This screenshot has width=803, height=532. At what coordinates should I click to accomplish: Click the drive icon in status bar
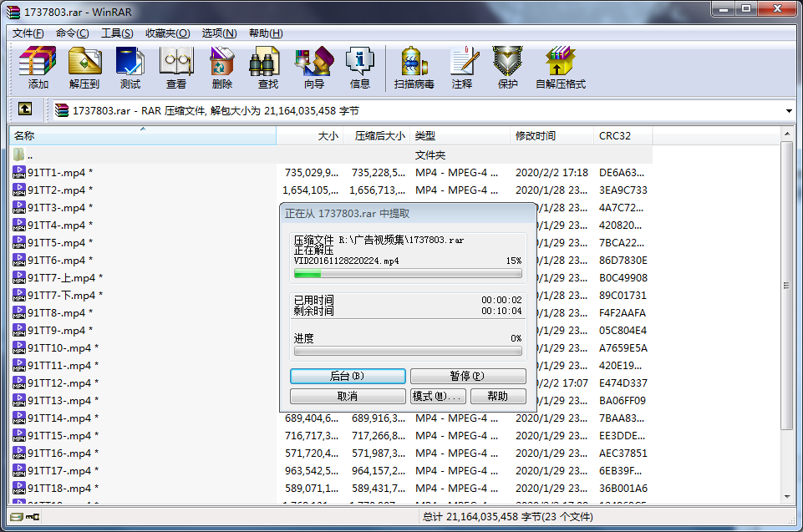tap(17, 517)
